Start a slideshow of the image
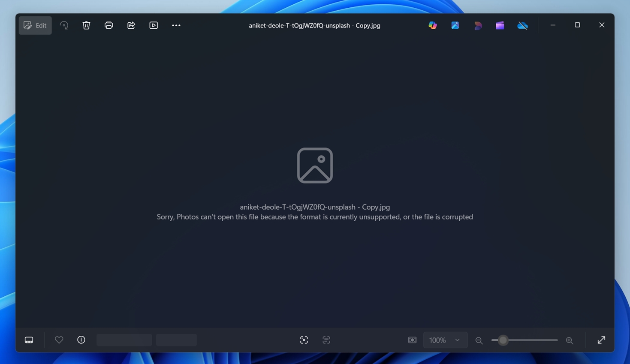 pyautogui.click(x=153, y=25)
